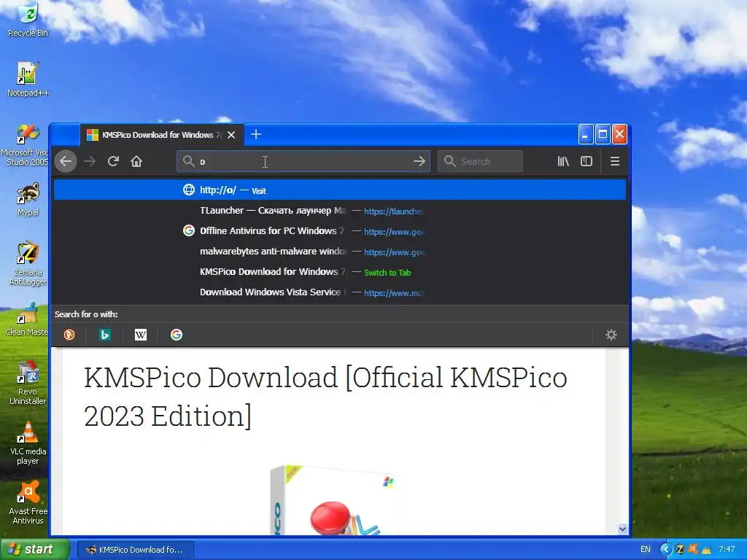Click KMSPico Download taskbar button

tap(135, 550)
